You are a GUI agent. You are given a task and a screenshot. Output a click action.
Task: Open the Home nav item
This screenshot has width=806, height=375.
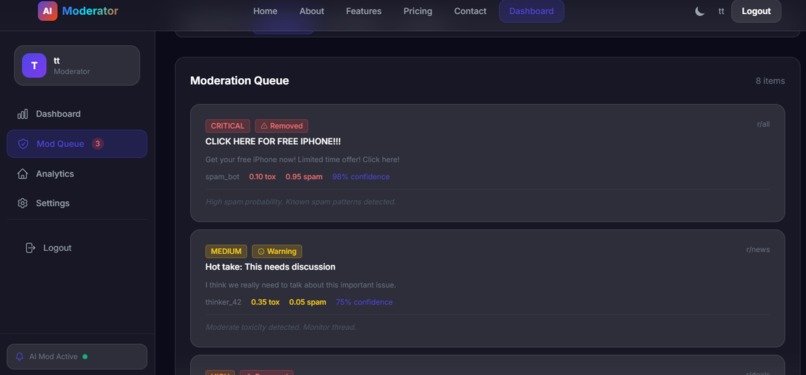click(265, 11)
